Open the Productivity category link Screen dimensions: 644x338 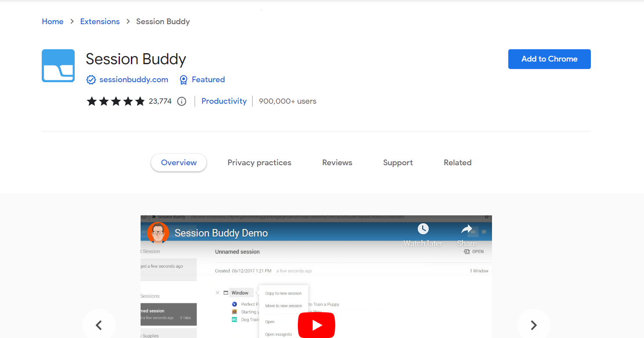(224, 101)
